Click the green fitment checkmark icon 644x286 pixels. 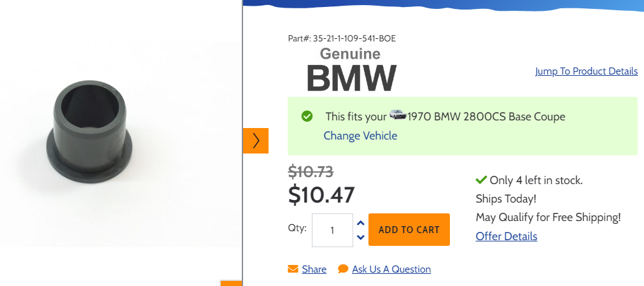[307, 117]
